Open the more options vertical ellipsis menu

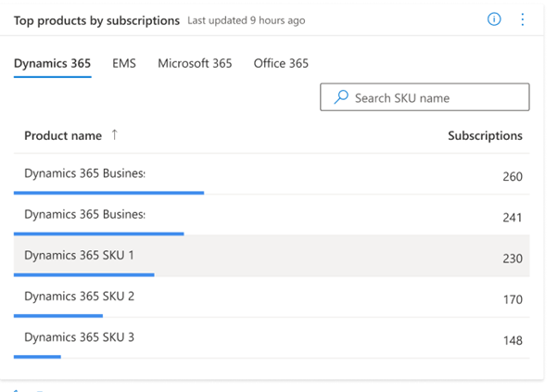pyautogui.click(x=523, y=19)
